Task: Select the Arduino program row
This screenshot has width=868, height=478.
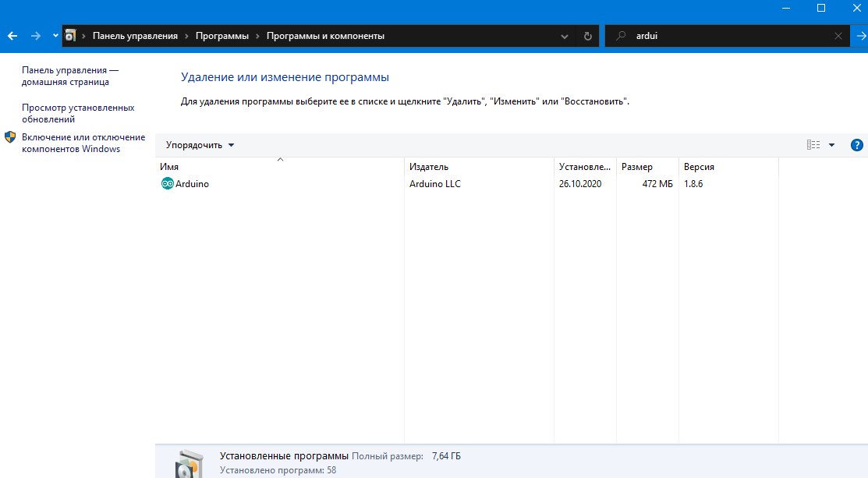Action: pos(466,184)
